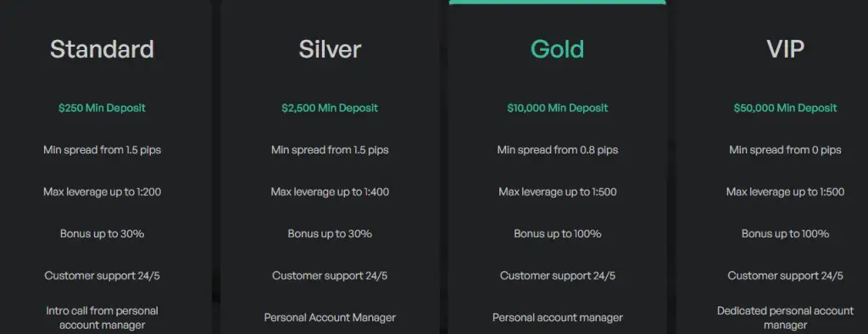This screenshot has height=334, width=868.
Task: Click Standard's Bonus up to 30% line
Action: click(103, 234)
